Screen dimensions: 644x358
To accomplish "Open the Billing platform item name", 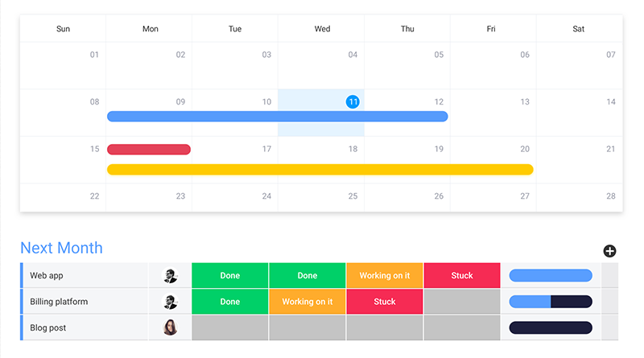I will 59,302.
